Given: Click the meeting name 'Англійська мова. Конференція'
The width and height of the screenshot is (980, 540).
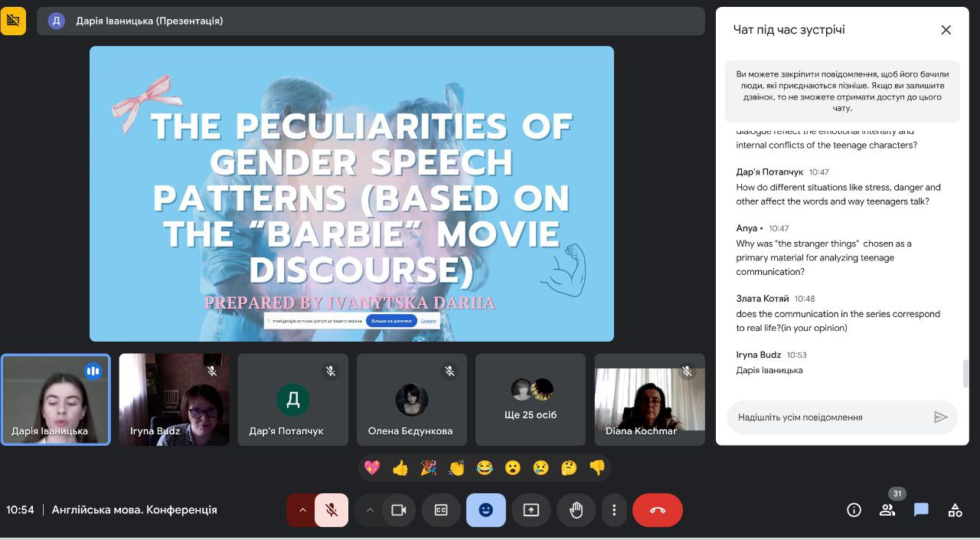Looking at the screenshot, I should tap(134, 510).
